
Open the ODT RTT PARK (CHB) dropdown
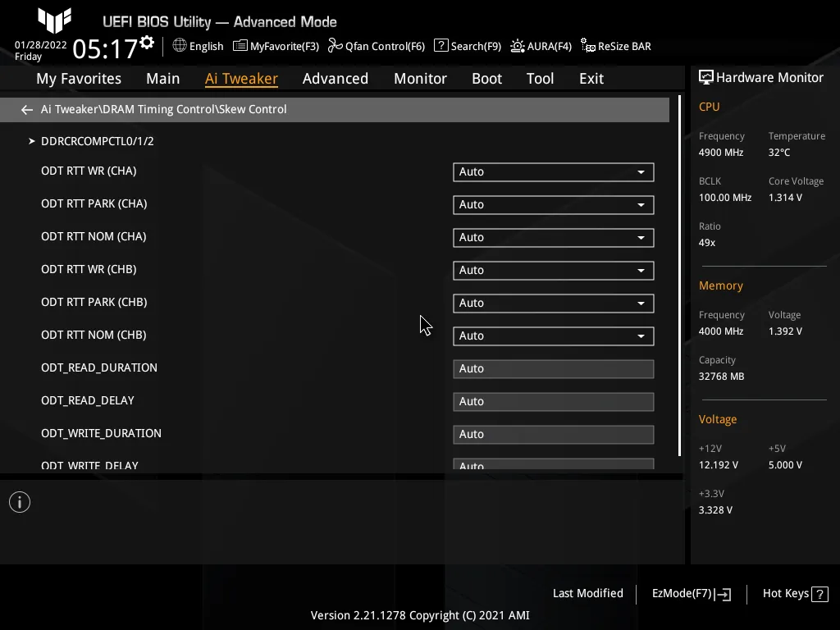554,304
